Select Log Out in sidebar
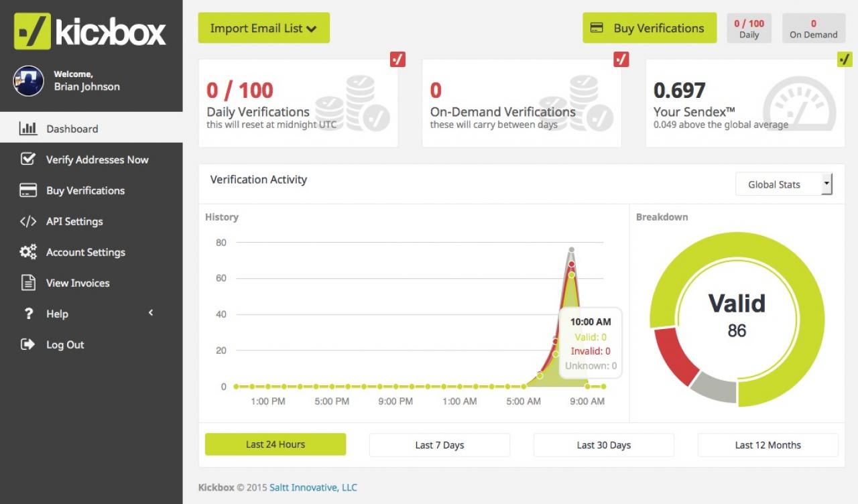Viewport: 858px width, 504px height. click(91, 344)
